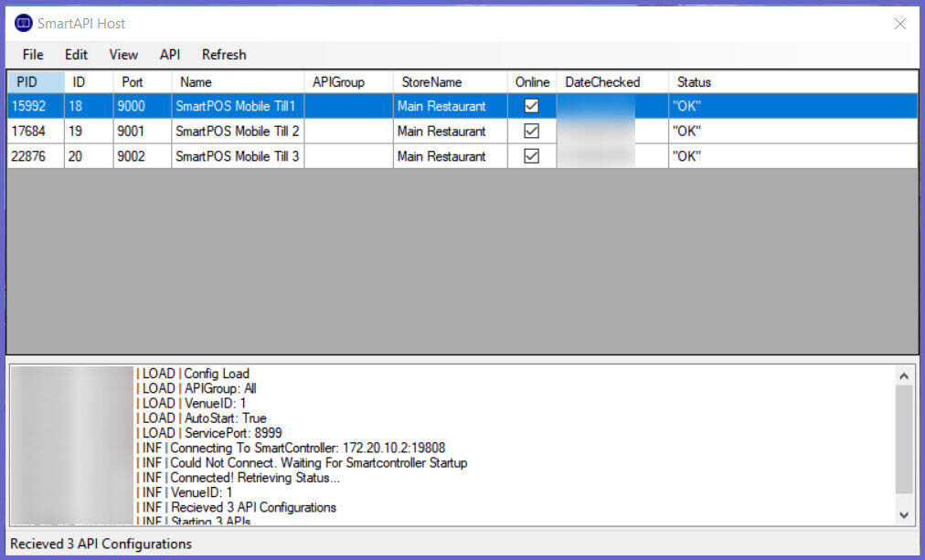925x560 pixels.
Task: Click the log panel scroll up arrow
Action: click(904, 375)
